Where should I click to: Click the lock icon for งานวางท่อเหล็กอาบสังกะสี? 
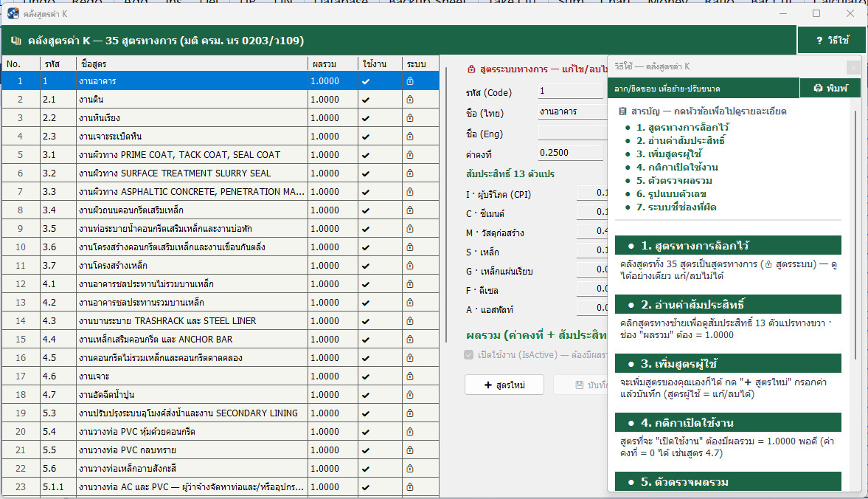(410, 469)
